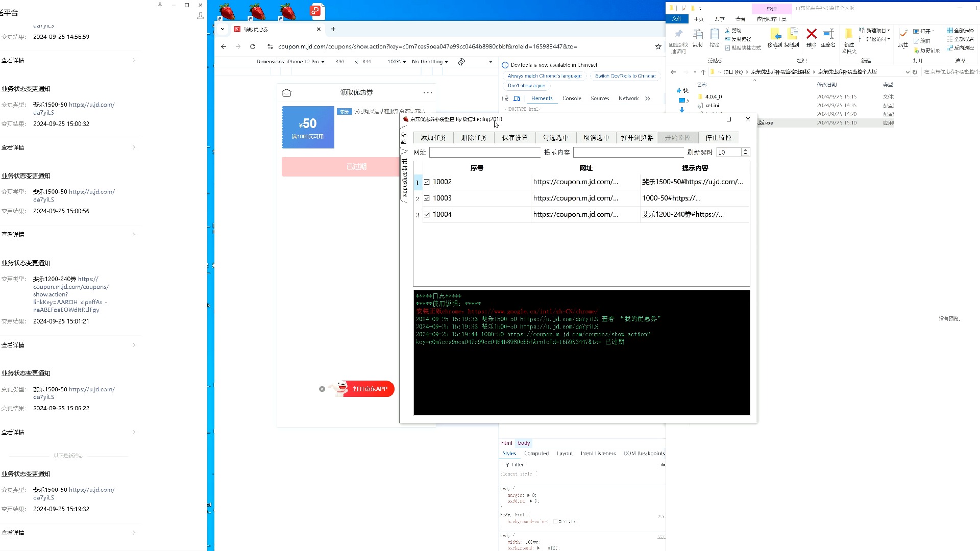980x551 pixels.
Task: Expand more DevTools tabs chevron
Action: pos(648,98)
